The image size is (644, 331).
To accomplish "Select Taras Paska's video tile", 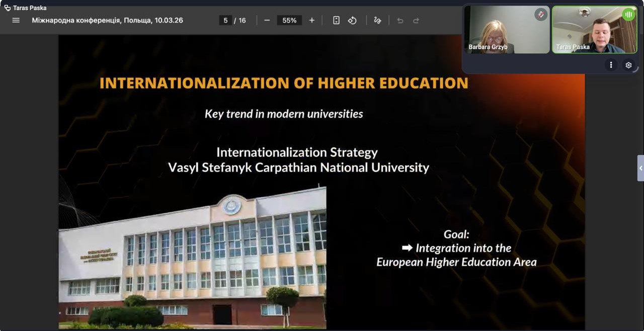I will point(594,30).
